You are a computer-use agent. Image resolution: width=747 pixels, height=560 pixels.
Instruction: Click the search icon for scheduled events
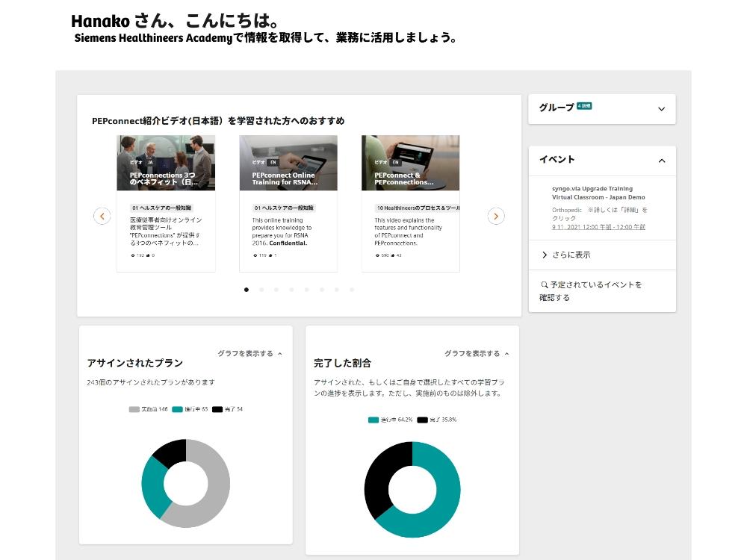(x=545, y=285)
